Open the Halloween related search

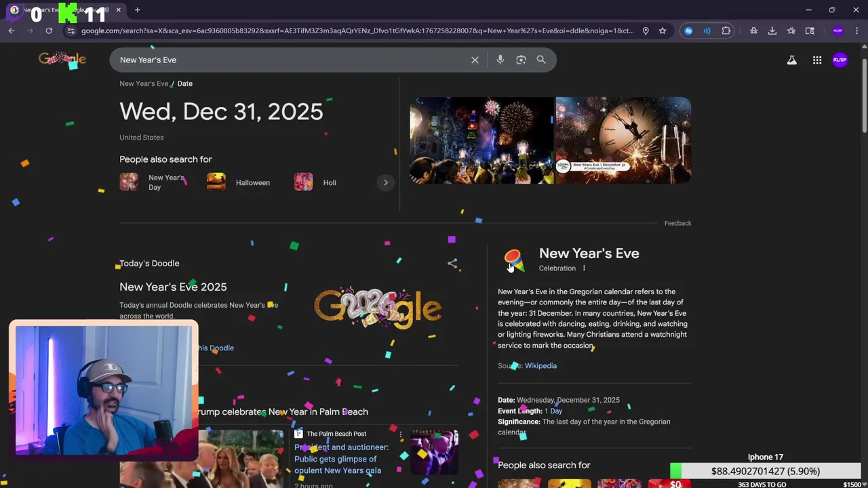[239, 182]
